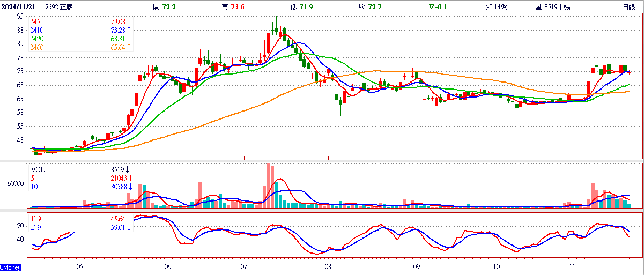Click the M60 moving average legend label
Screen dimensions: 644x275
(36, 48)
